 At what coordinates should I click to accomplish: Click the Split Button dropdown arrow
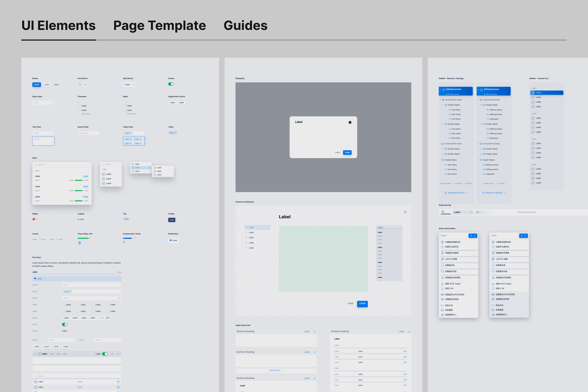pos(134,85)
